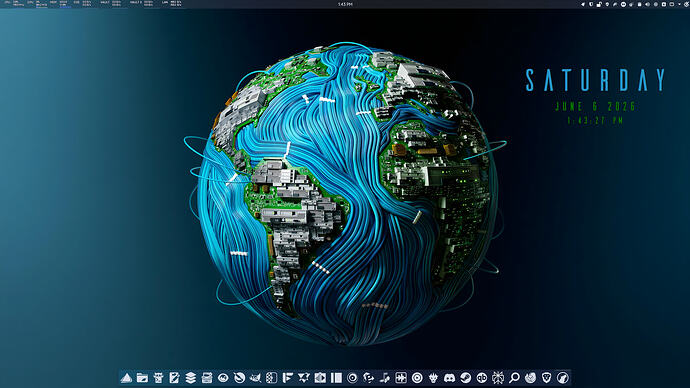Open the shield icon in system tray
The width and height of the screenshot is (690, 388).
click(x=591, y=4)
